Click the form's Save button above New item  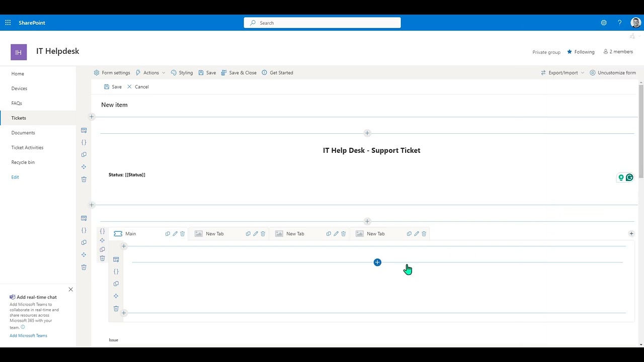point(113,87)
